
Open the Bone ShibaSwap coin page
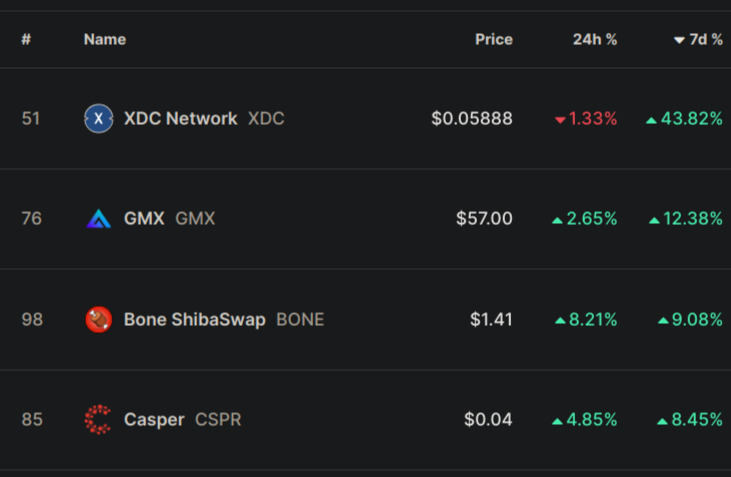195,319
